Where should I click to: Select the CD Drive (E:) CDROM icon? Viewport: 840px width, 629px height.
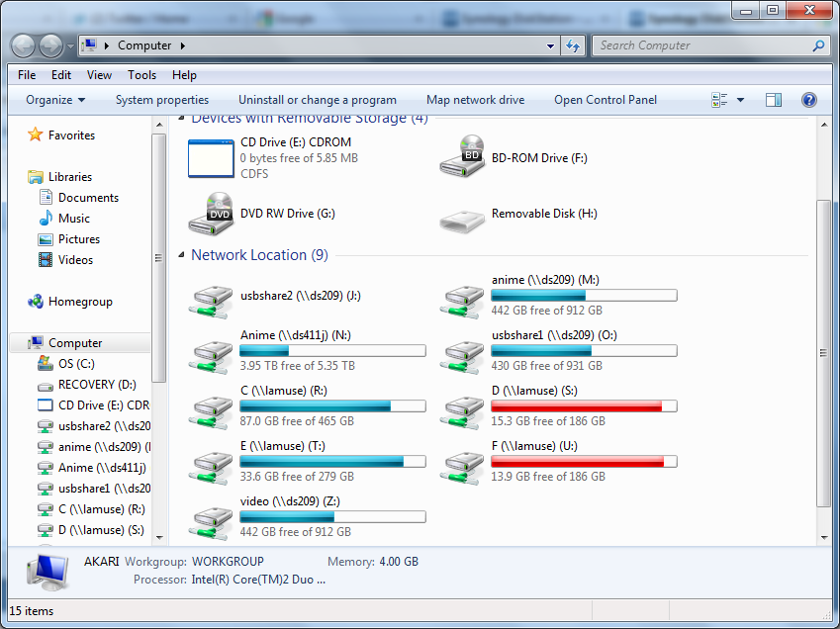[x=211, y=158]
